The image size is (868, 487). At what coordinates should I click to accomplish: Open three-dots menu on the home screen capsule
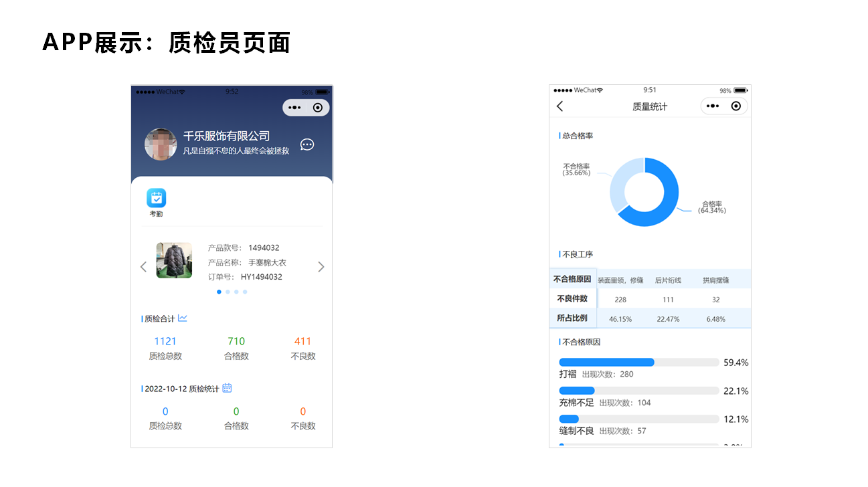(294, 108)
